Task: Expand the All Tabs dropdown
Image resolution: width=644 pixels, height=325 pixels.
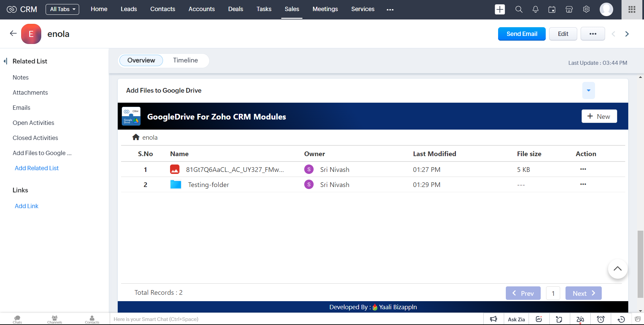Action: [x=62, y=9]
